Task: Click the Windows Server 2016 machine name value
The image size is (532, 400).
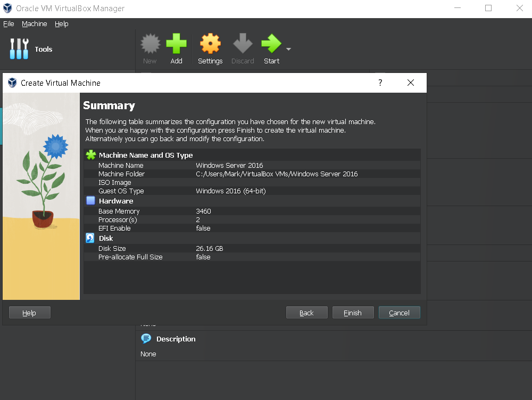Action: click(x=229, y=165)
